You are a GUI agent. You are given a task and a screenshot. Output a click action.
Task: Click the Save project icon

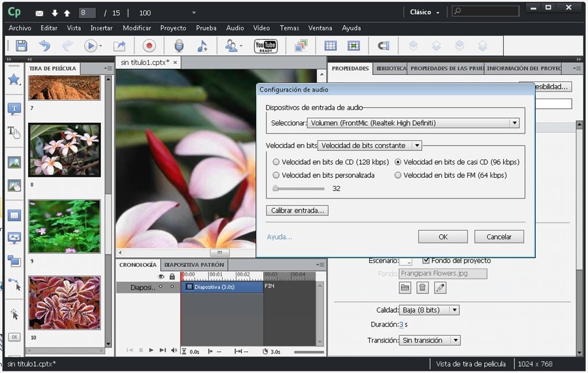coord(21,46)
